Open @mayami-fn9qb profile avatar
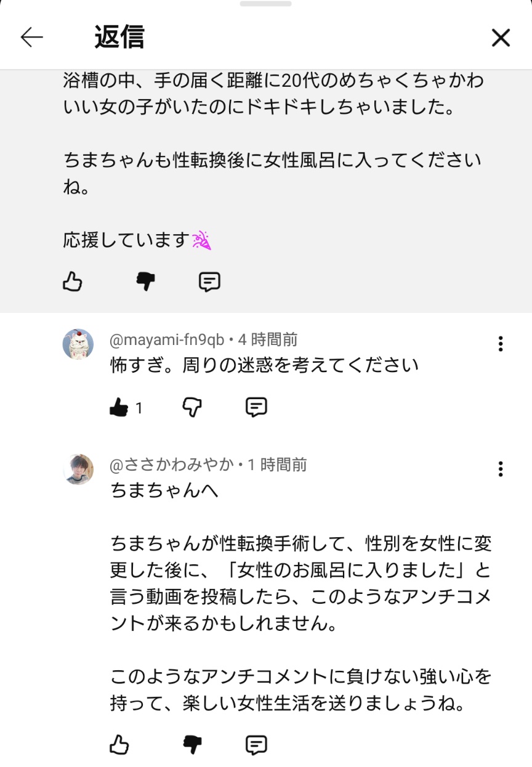532x767 pixels. [x=78, y=344]
